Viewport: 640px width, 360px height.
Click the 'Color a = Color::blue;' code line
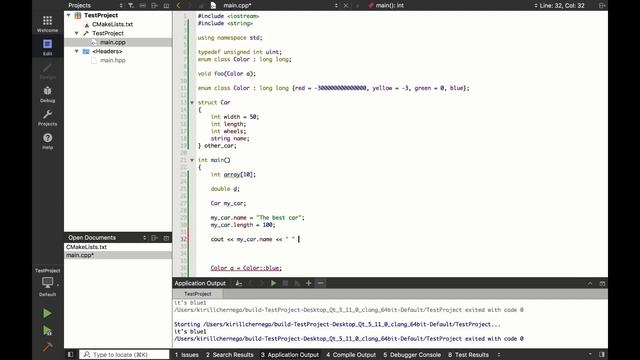[246, 268]
